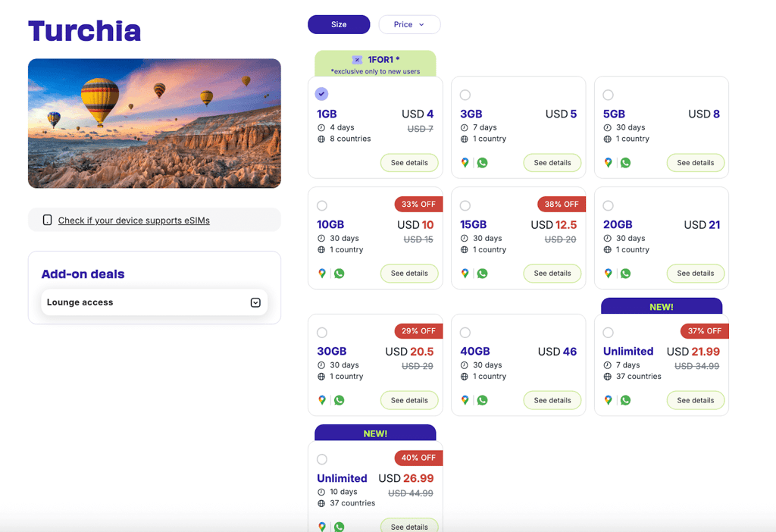
Task: See details of Unlimited 7 days plan
Action: (x=696, y=400)
